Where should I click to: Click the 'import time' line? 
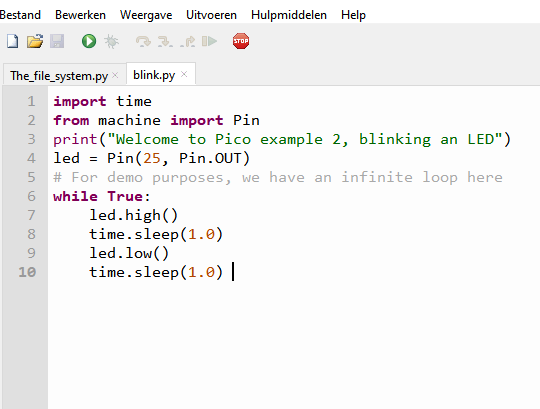click(102, 101)
